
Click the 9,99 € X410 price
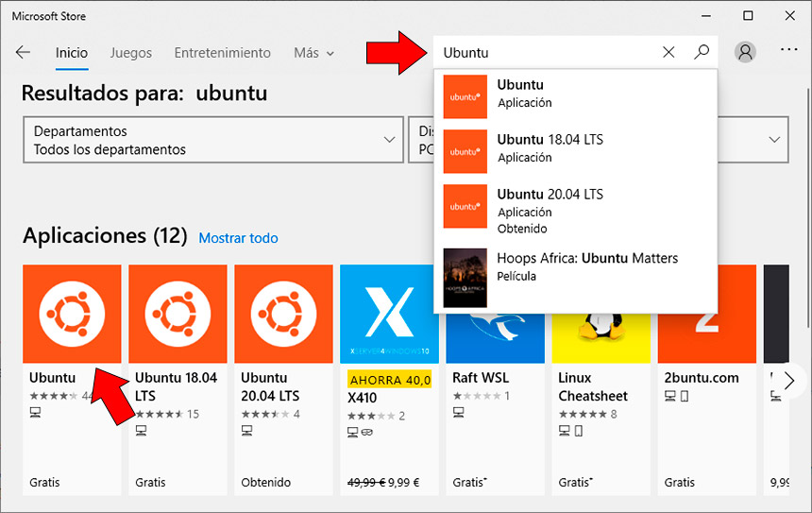click(404, 483)
